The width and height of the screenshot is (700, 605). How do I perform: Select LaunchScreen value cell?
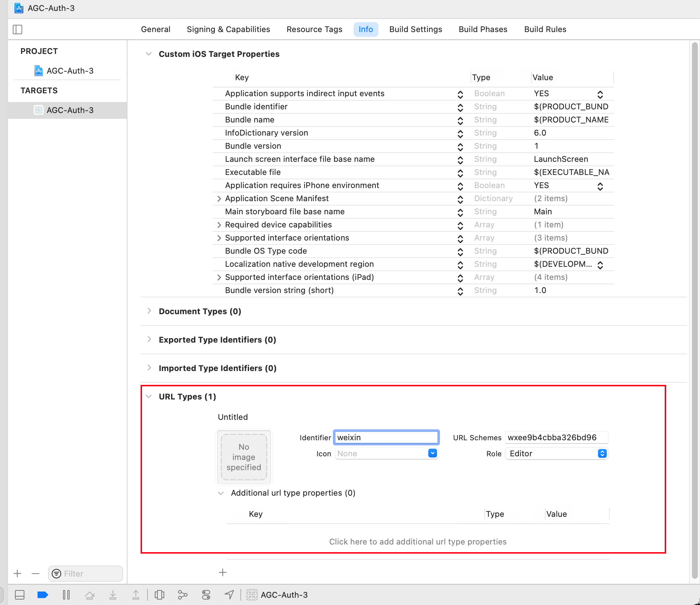pyautogui.click(x=561, y=159)
